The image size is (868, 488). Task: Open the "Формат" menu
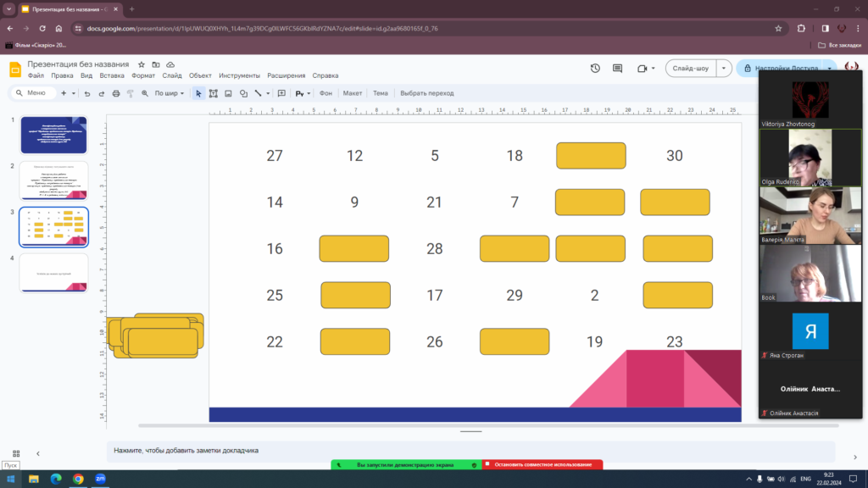[x=143, y=75]
